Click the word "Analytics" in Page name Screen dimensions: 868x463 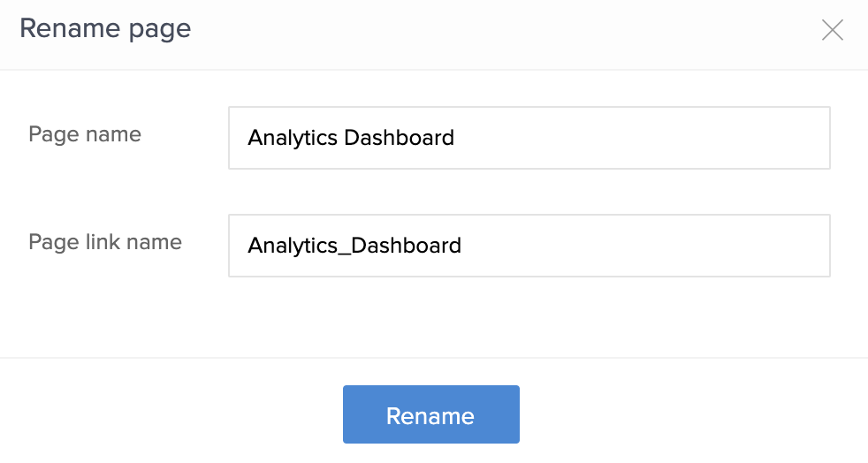(292, 138)
